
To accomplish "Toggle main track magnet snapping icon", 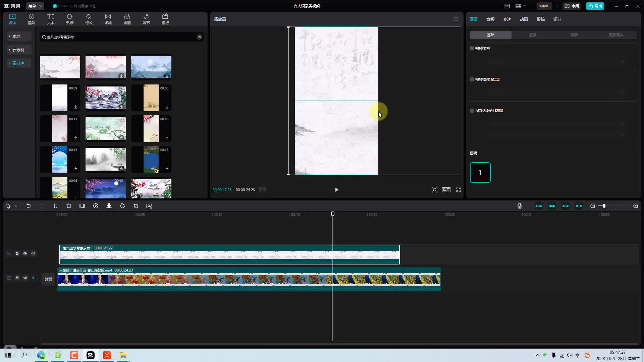I will (x=539, y=206).
